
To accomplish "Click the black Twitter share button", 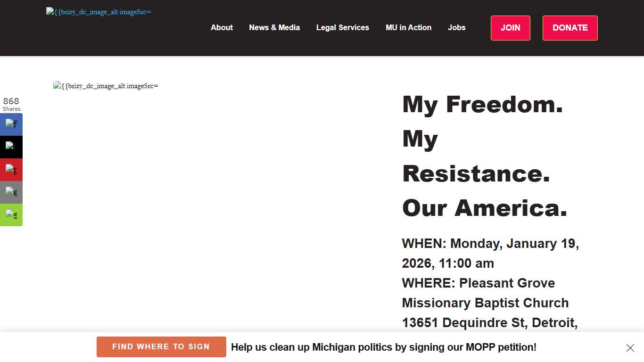I will click(x=11, y=147).
